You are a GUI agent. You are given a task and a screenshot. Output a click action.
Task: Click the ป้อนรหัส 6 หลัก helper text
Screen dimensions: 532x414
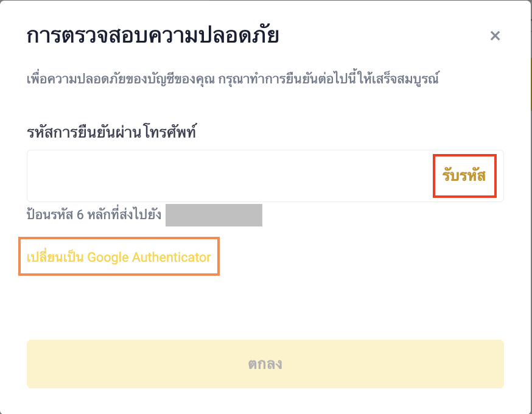click(93, 216)
